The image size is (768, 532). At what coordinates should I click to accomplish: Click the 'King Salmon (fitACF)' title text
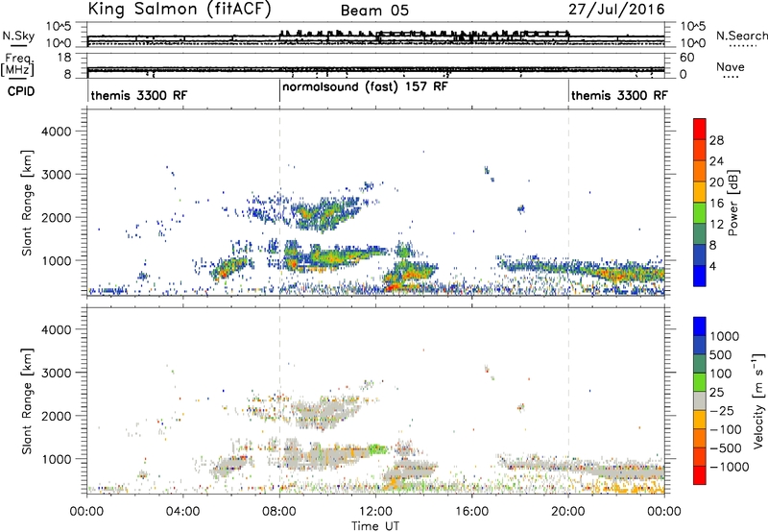pos(179,10)
